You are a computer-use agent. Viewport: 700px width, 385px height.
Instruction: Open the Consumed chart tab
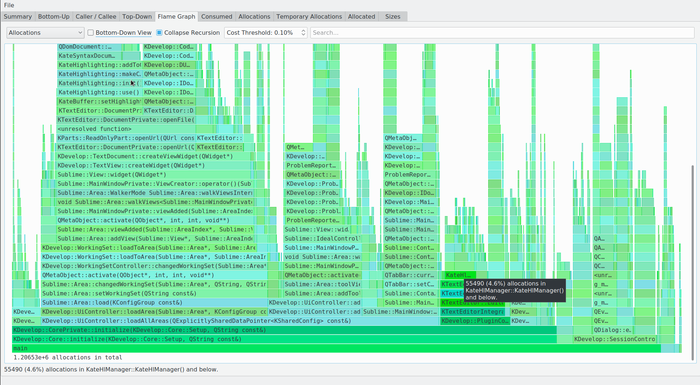point(217,17)
